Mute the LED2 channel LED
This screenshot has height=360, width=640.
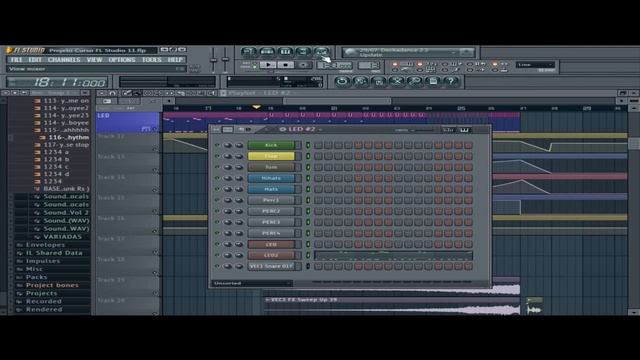tap(217, 256)
